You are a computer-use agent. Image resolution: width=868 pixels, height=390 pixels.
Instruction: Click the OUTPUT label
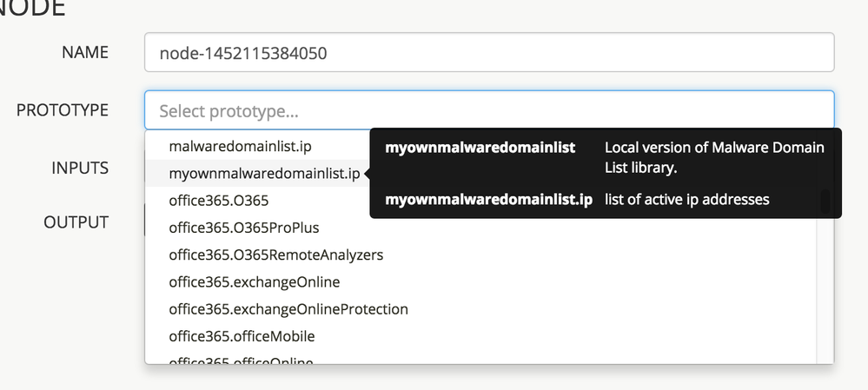pos(76,222)
